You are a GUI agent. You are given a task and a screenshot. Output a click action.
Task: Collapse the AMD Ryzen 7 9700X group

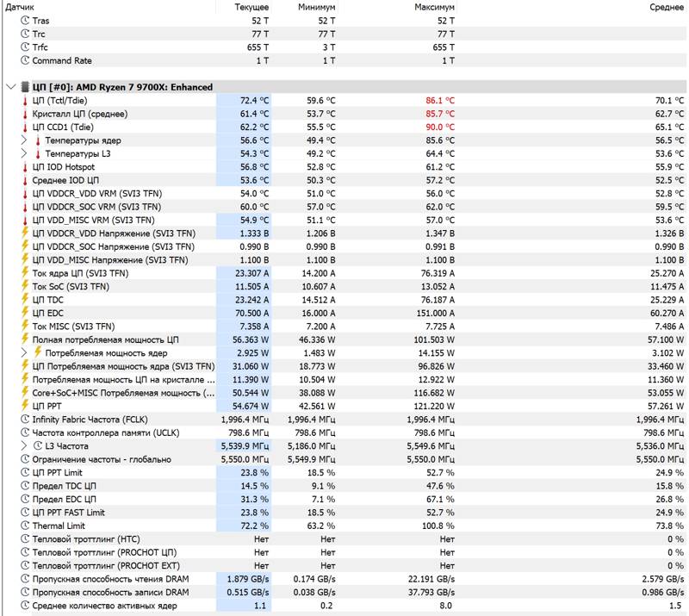pyautogui.click(x=11, y=87)
